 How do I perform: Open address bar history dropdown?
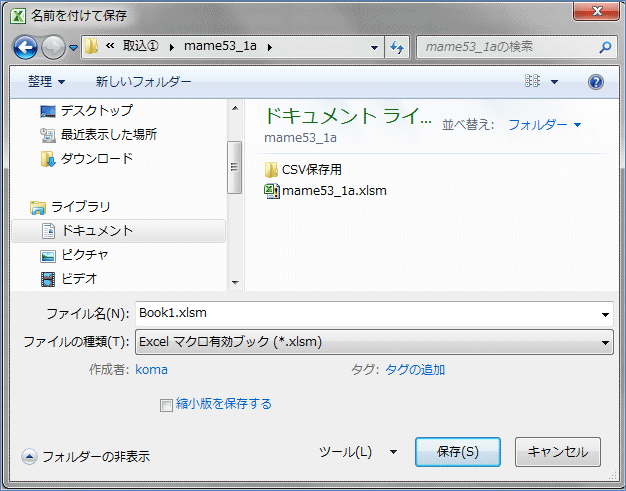coord(374,48)
